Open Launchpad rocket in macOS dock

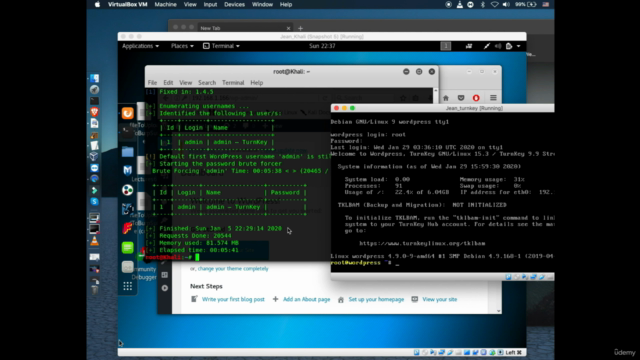(x=94, y=89)
